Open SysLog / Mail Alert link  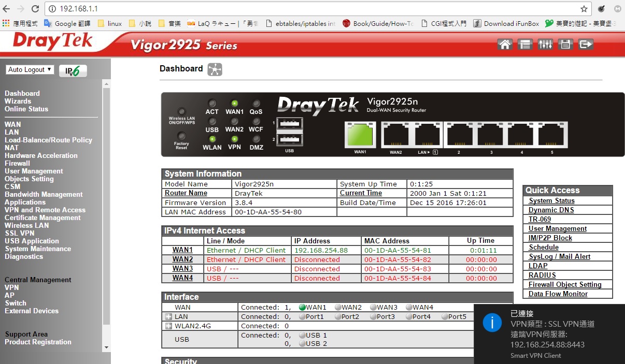point(559,257)
